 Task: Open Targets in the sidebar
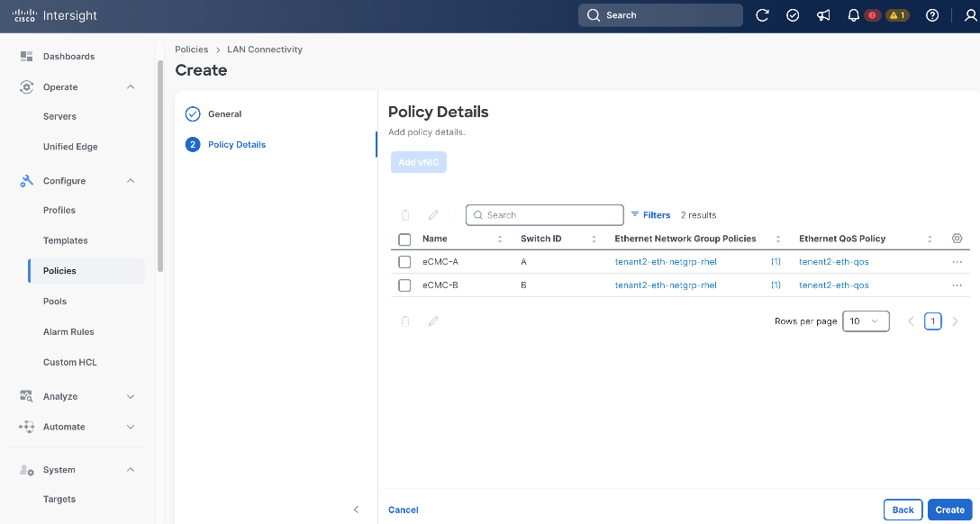coord(59,499)
